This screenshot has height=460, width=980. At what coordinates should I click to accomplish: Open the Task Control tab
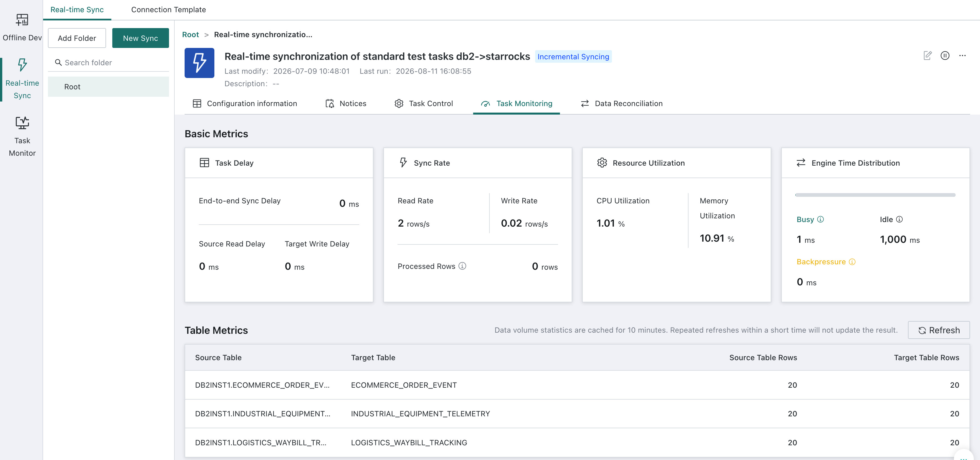(x=423, y=104)
